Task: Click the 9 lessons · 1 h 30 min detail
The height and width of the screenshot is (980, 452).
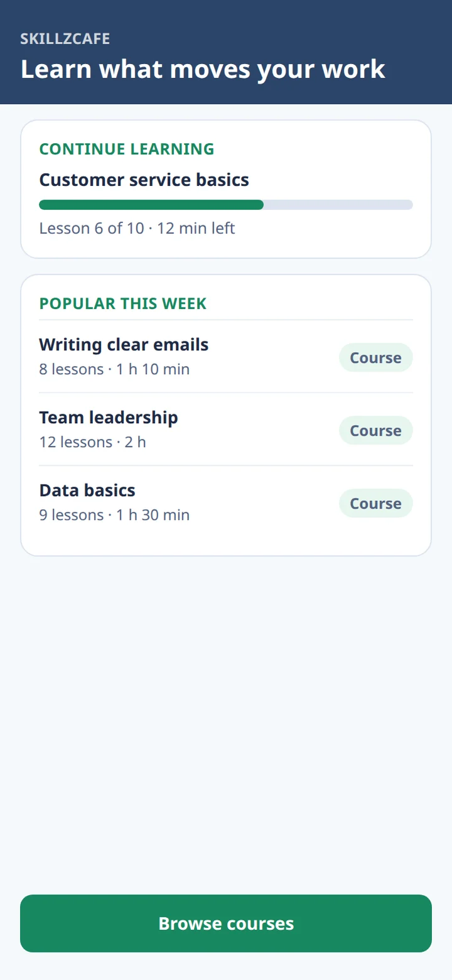Action: coord(114,515)
